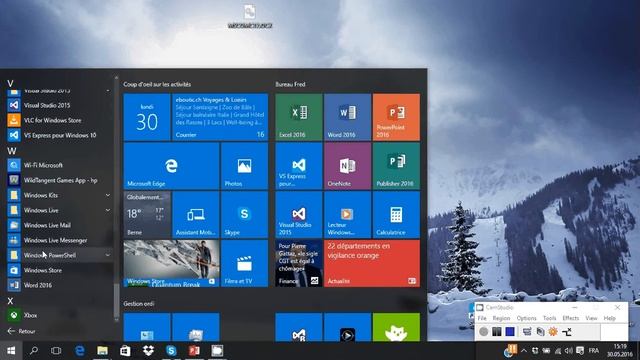This screenshot has width=640, height=360.
Task: Click CamStudio record button
Action: point(484,331)
